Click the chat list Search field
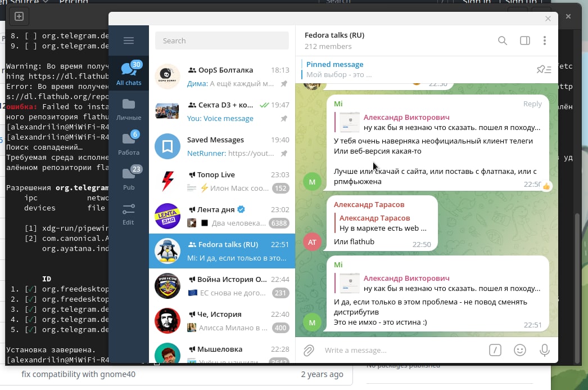The width and height of the screenshot is (588, 390). (x=222, y=41)
